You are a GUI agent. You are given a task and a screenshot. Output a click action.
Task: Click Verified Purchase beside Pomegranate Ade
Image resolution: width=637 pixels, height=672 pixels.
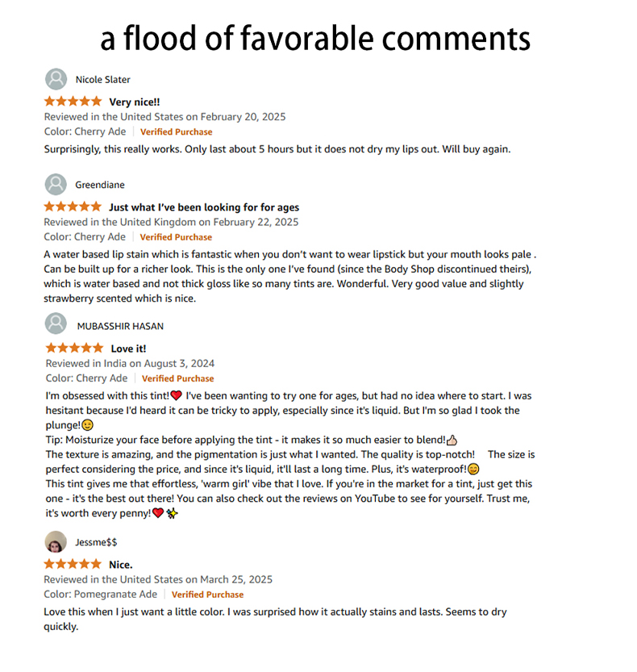pos(208,595)
